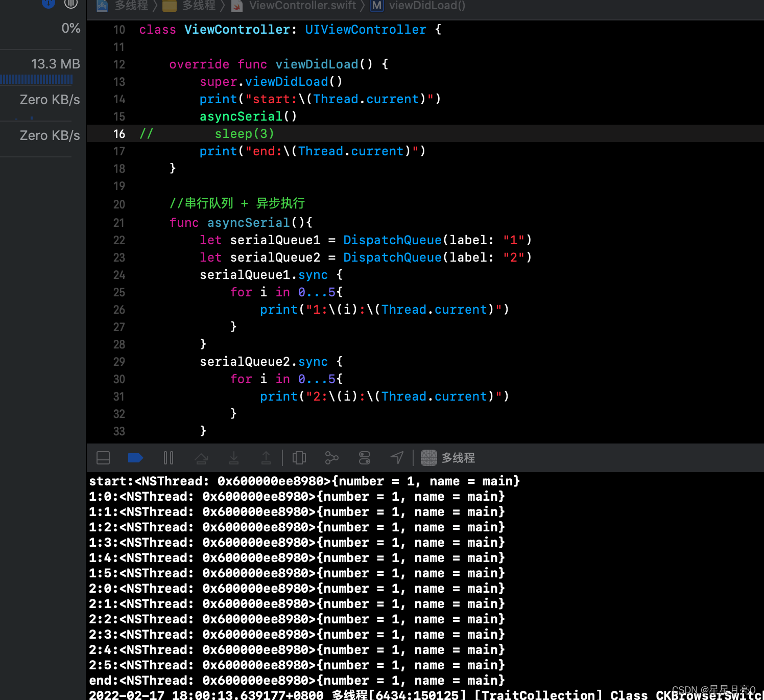
Task: Pause program execution
Action: [169, 458]
